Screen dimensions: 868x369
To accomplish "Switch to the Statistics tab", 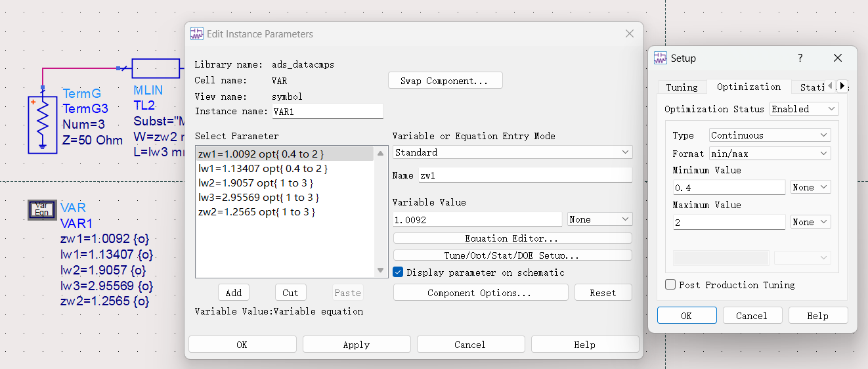I will pyautogui.click(x=810, y=87).
